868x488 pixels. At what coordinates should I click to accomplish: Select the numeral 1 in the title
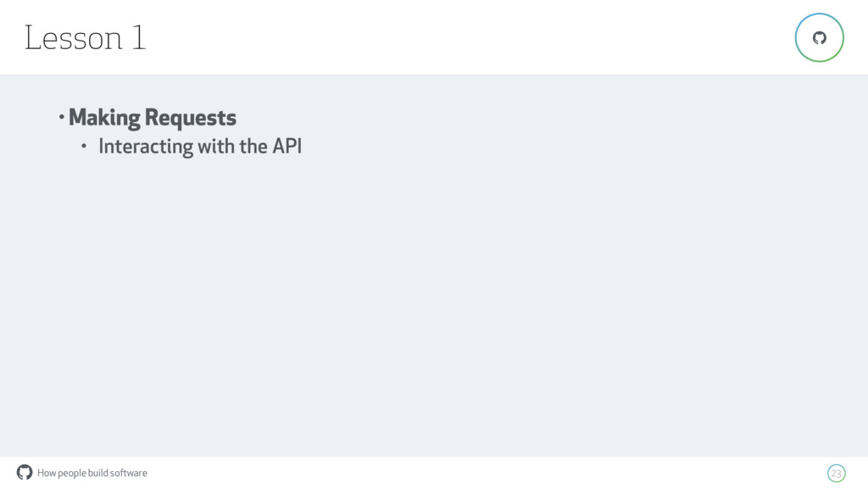click(139, 37)
